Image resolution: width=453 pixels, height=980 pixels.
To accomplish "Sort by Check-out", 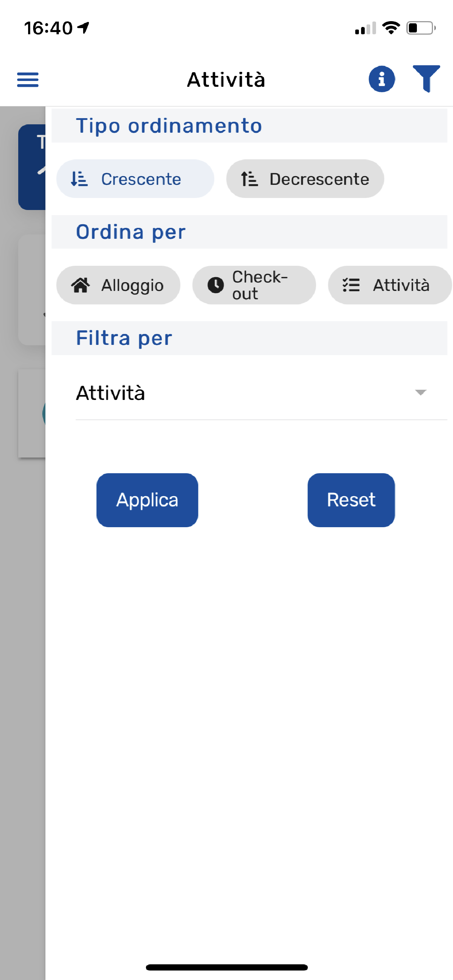I will (254, 285).
